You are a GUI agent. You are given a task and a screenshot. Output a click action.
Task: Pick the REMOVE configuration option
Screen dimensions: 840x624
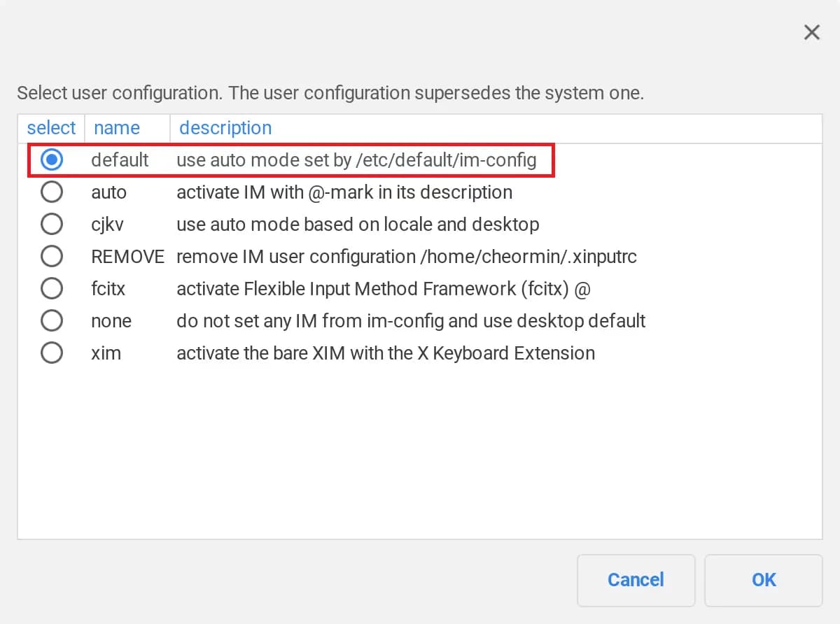pos(52,255)
